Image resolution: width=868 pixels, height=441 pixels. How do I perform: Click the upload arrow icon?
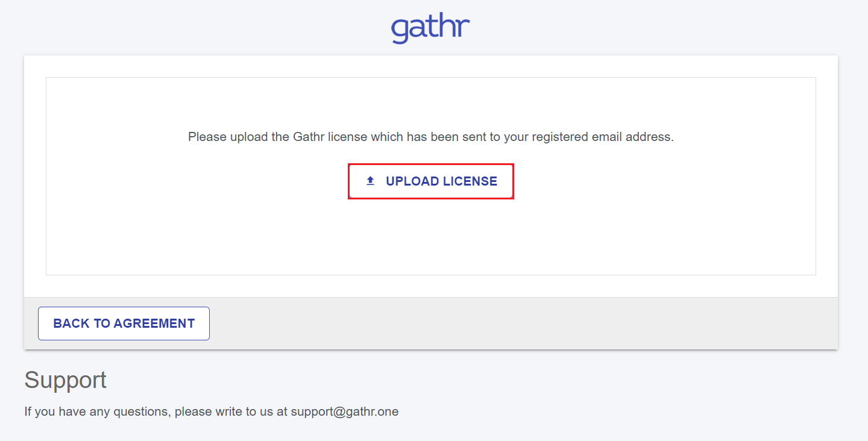pyautogui.click(x=371, y=181)
